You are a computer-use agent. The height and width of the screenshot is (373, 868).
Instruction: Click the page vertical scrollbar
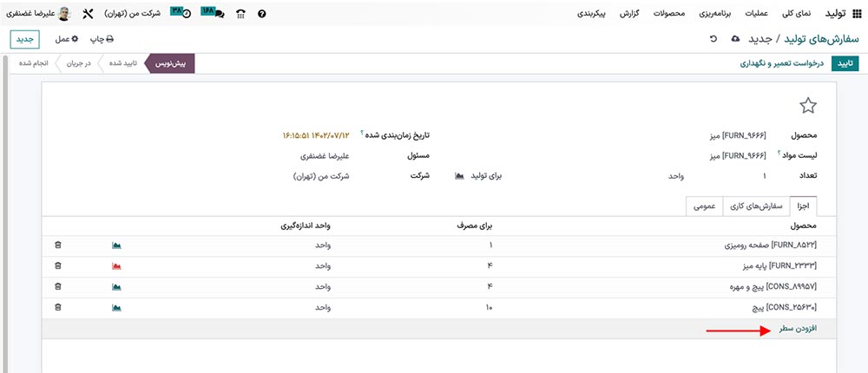pyautogui.click(x=5, y=213)
